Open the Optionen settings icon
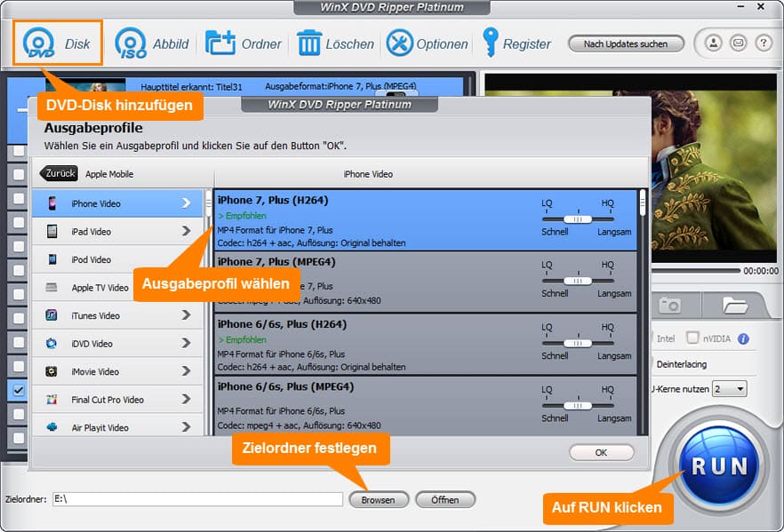 point(400,44)
